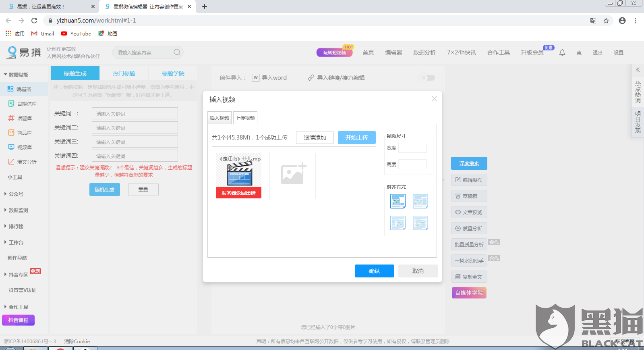Reload the page in the browser
Screen dimensions: 644x350
(34, 21)
